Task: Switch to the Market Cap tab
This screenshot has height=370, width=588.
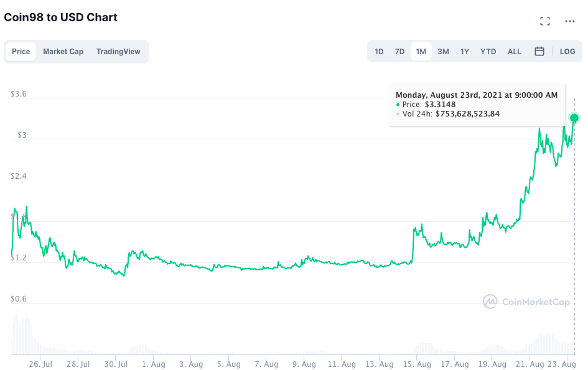Action: click(63, 52)
